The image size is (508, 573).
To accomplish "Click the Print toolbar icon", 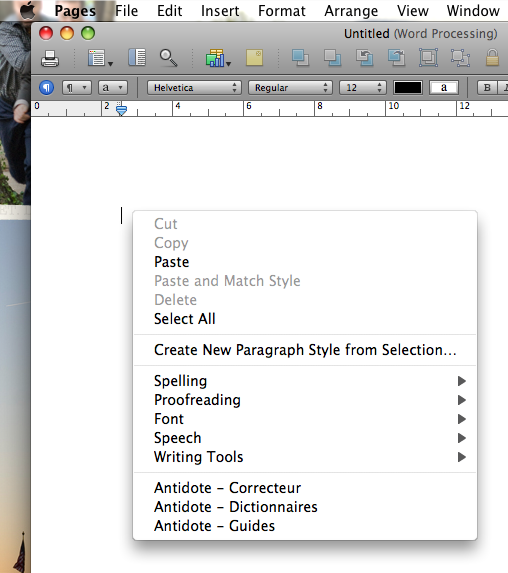I will 50,58.
